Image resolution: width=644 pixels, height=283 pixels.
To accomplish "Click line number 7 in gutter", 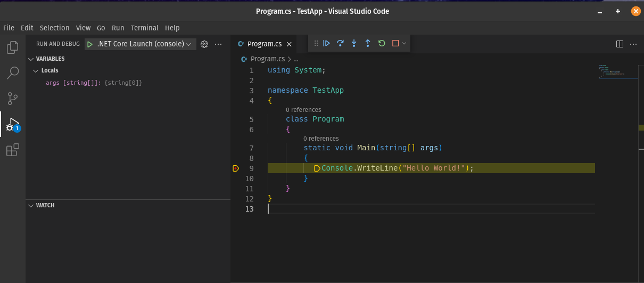I will click(252, 148).
